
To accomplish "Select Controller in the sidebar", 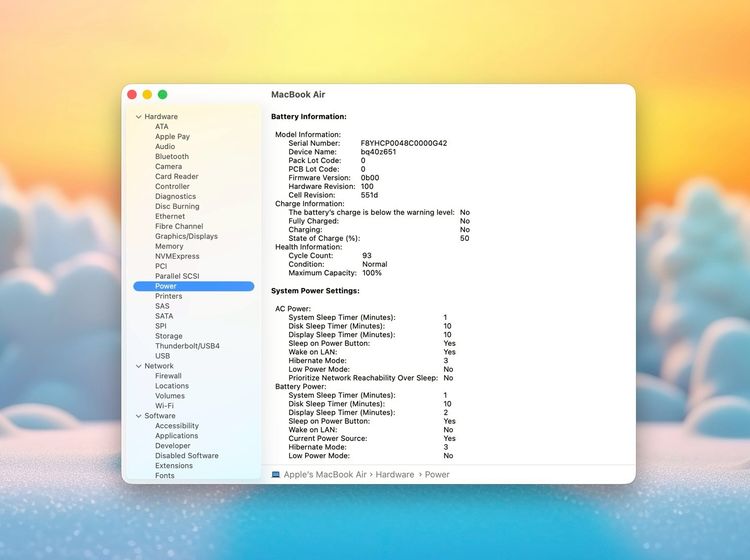I will [x=172, y=187].
